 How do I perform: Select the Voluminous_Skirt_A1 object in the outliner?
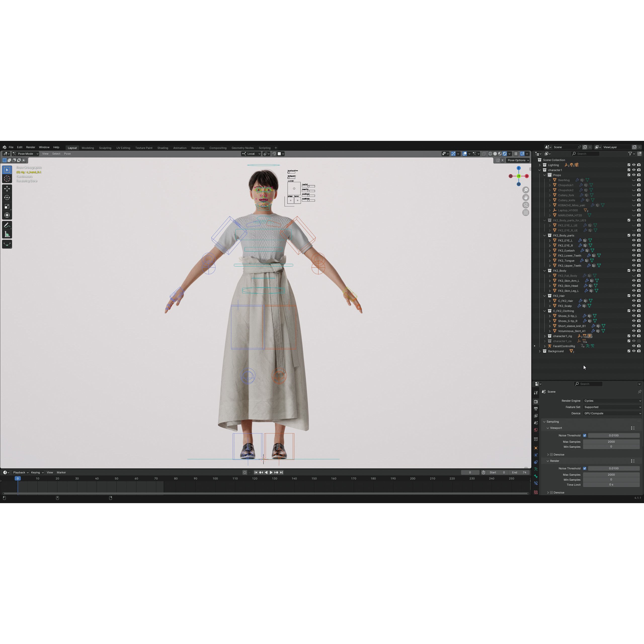point(572,331)
